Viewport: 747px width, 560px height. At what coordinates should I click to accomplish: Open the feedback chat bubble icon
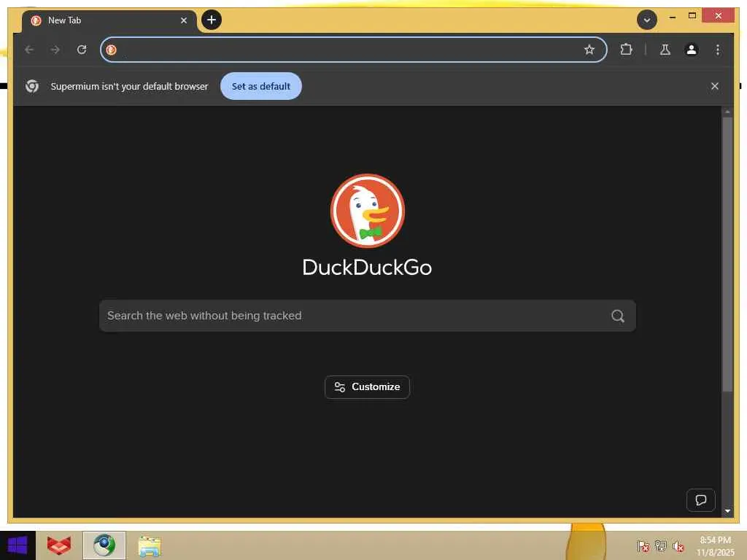pos(701,500)
